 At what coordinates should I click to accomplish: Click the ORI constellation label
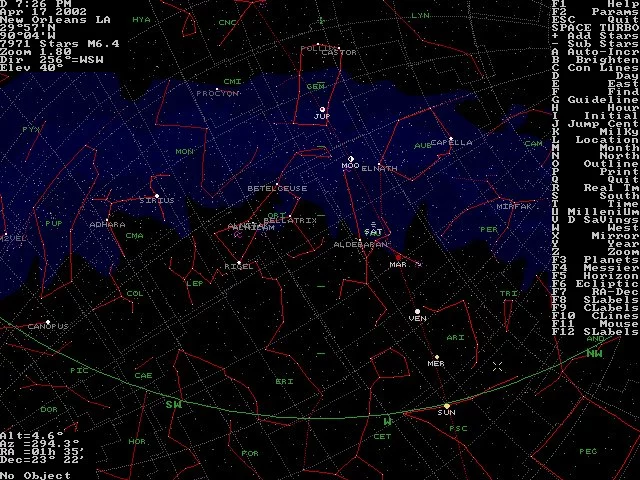click(277, 216)
